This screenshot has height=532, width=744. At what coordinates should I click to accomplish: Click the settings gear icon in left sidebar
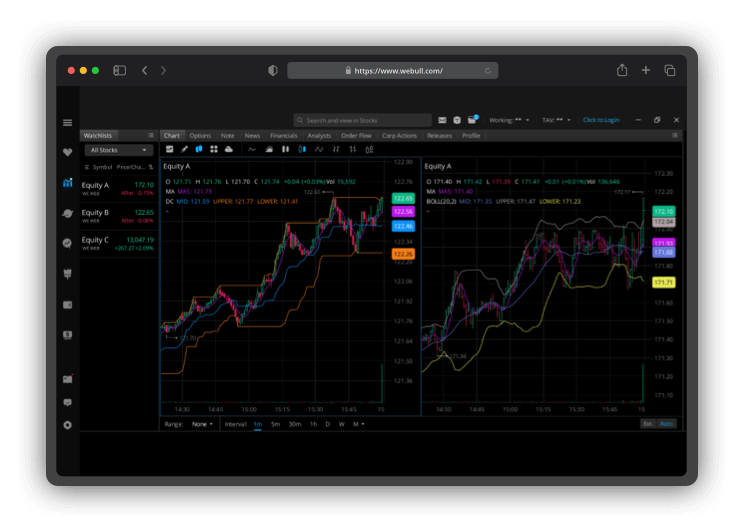pyautogui.click(x=67, y=425)
